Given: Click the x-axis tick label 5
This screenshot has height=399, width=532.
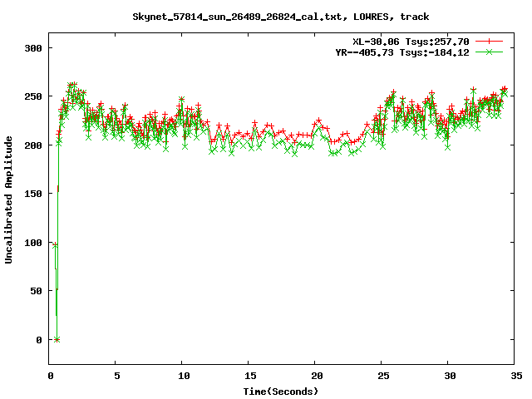Looking at the screenshot, I should tap(116, 376).
